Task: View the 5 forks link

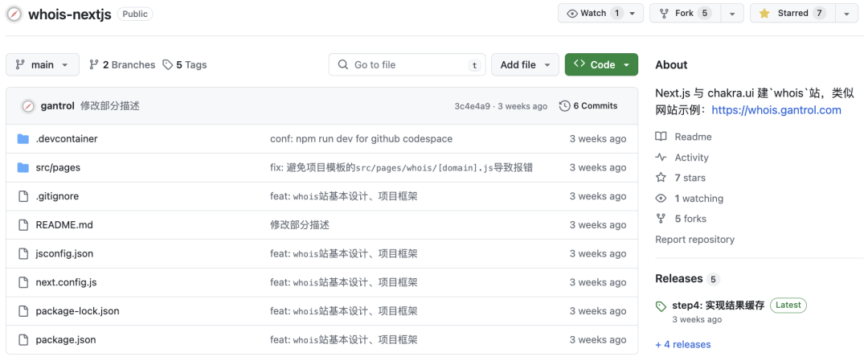Action: pos(690,219)
